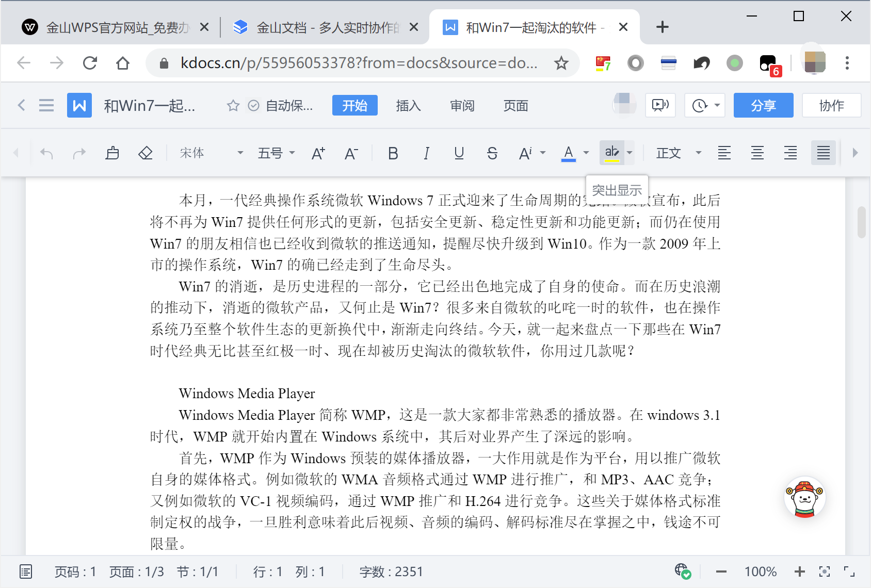Enter fullscreen mode icon
The image size is (871, 588).
coord(849,571)
